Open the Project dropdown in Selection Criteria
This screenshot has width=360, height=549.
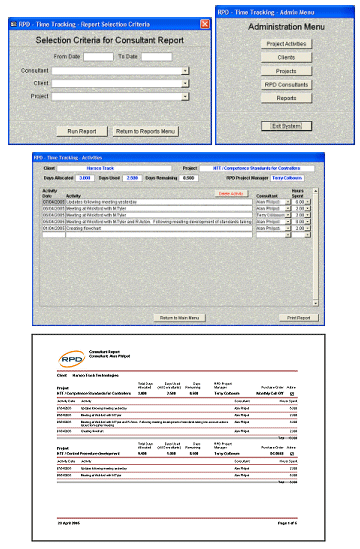coord(185,96)
